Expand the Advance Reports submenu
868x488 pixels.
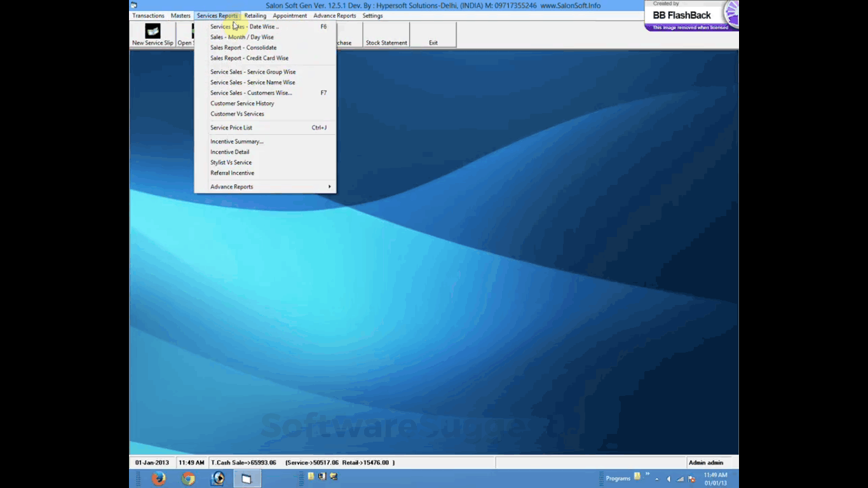coord(266,187)
